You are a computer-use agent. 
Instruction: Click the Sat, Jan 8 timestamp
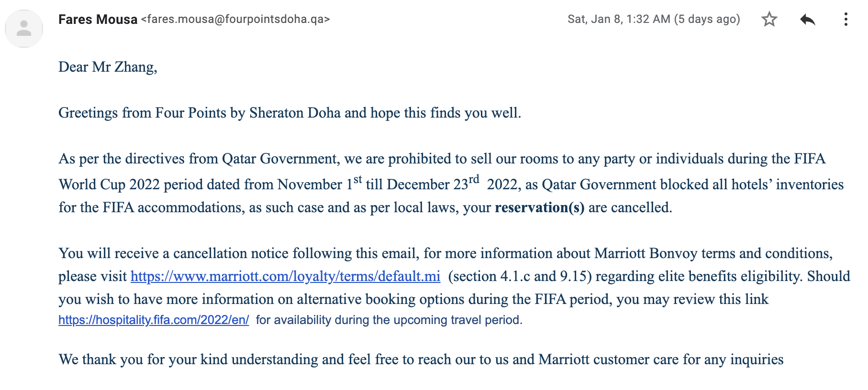pyautogui.click(x=619, y=19)
